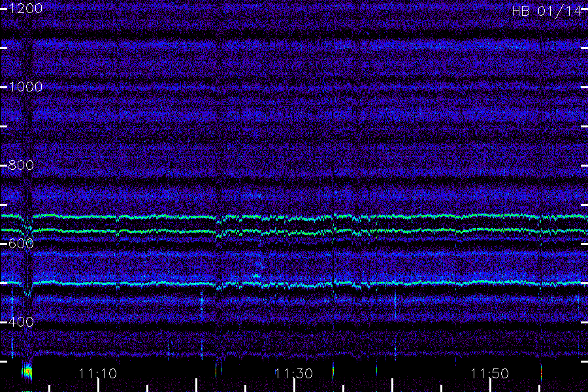The height and width of the screenshot is (392, 588).
Task: Click the bright burst marker below the spectrogram near start
Action: [x=27, y=372]
